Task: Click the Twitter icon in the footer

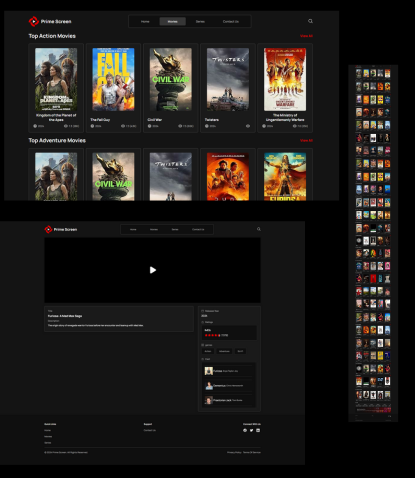Action: pyautogui.click(x=251, y=430)
